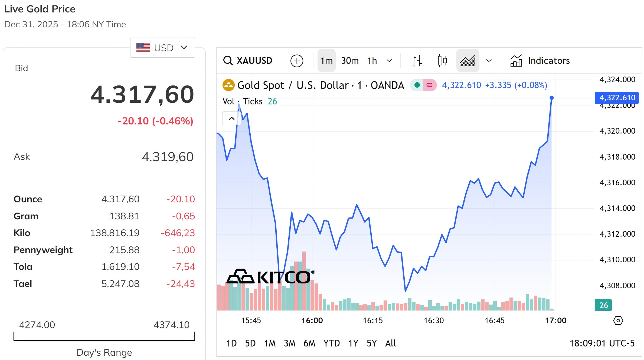Select the candlestick chart style icon

pyautogui.click(x=442, y=60)
